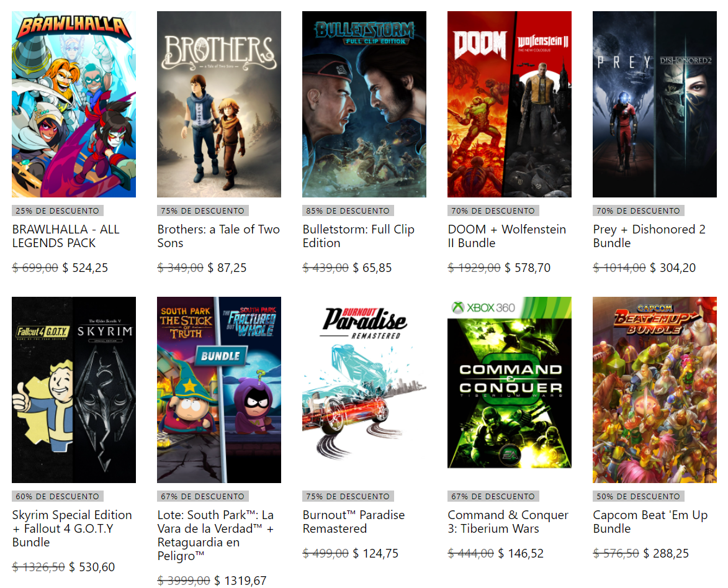728x588 pixels.
Task: Select the '50% DE DESCUENTO' badge for Capcom
Action: tap(639, 496)
